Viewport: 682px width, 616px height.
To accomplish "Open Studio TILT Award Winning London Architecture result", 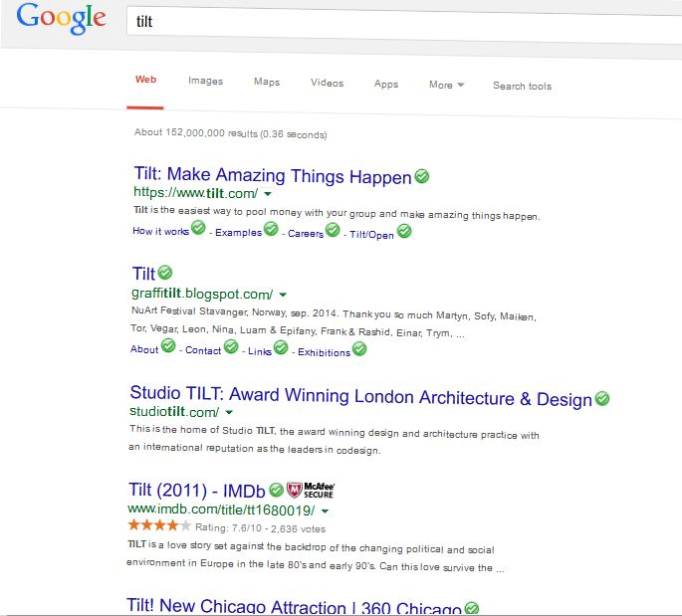I will click(361, 396).
